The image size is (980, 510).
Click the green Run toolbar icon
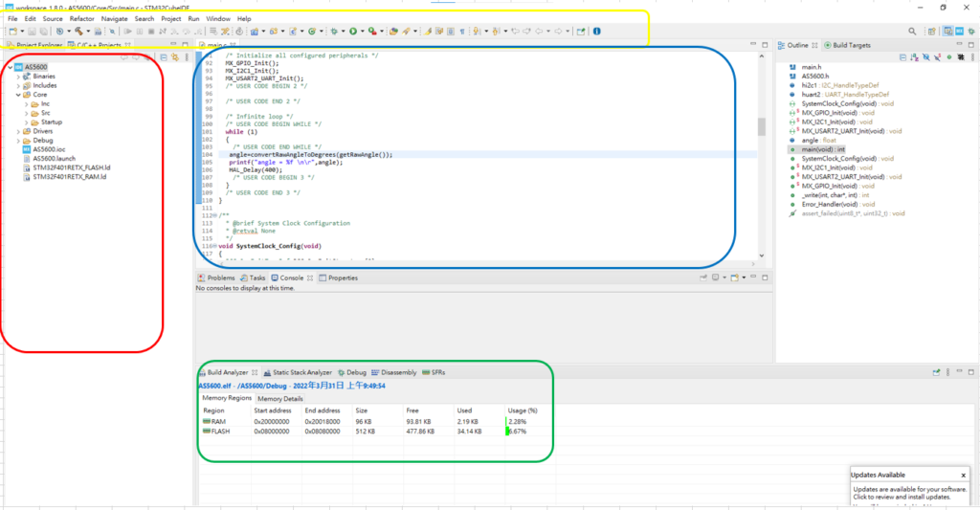coord(353,32)
